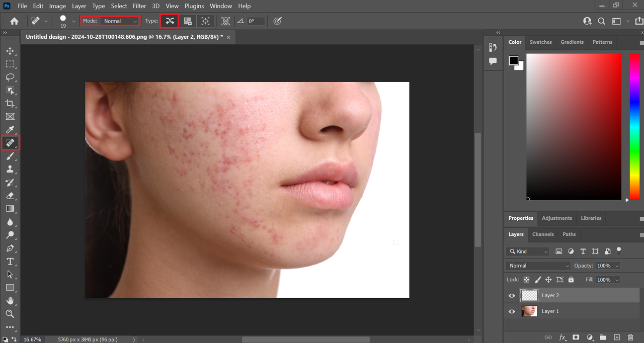Toggle lock all for layer
Viewport: 644px width, 343px height.
[571, 280]
